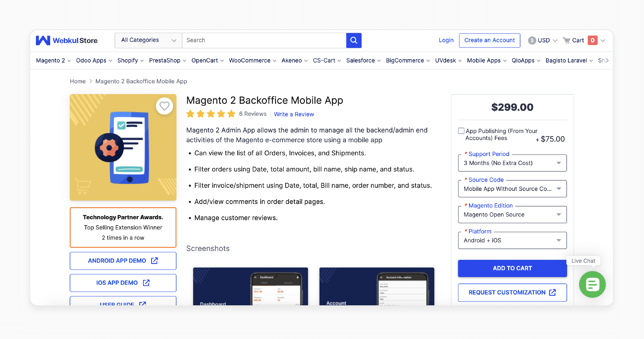Add product to wishlist with heart icon
The image size is (644, 339).
[164, 106]
